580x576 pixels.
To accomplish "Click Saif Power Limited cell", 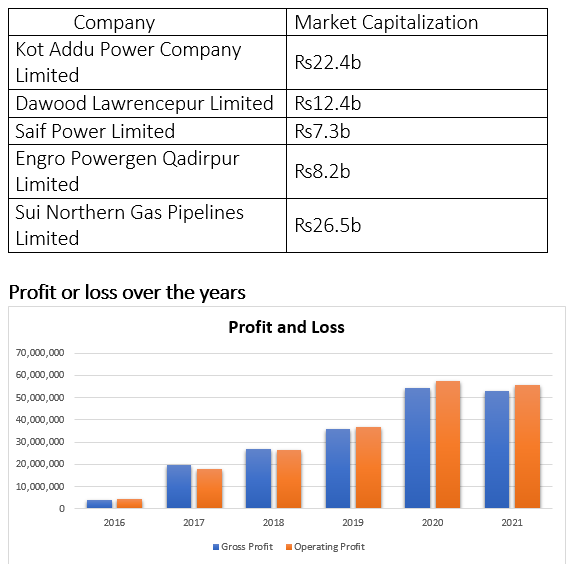I will (x=147, y=131).
